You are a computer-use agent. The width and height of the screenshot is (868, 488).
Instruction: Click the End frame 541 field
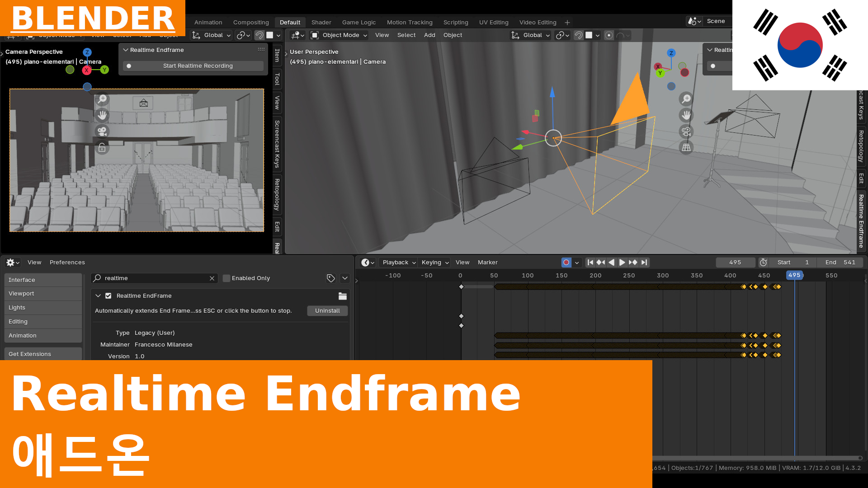840,263
